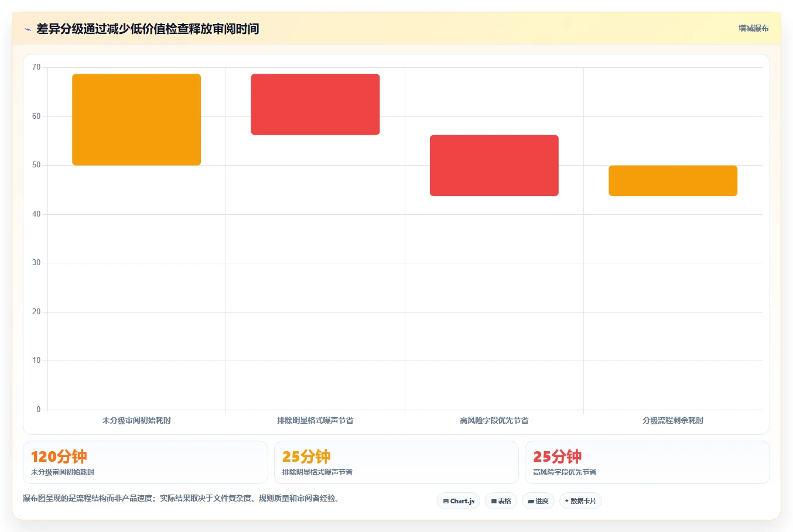This screenshot has height=532, width=793.
Task: Click the y-axis value 50
Action: click(x=36, y=165)
